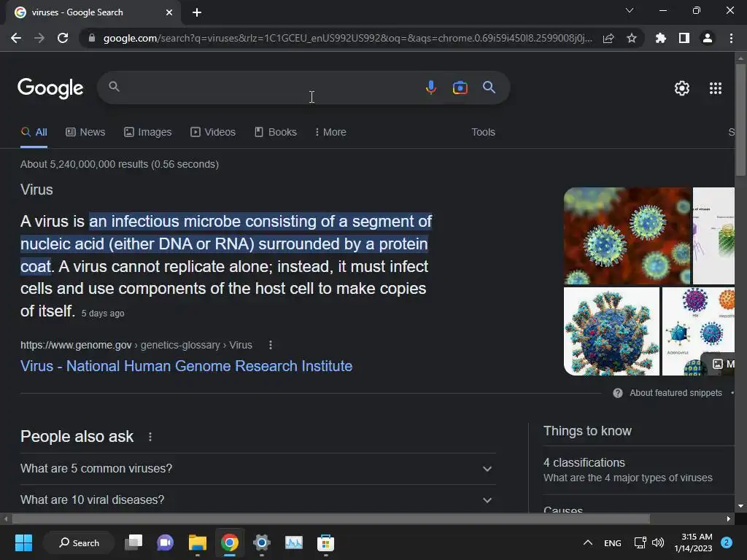The width and height of the screenshot is (747, 560).
Task: Open ENG language indicator
Action: (x=612, y=542)
